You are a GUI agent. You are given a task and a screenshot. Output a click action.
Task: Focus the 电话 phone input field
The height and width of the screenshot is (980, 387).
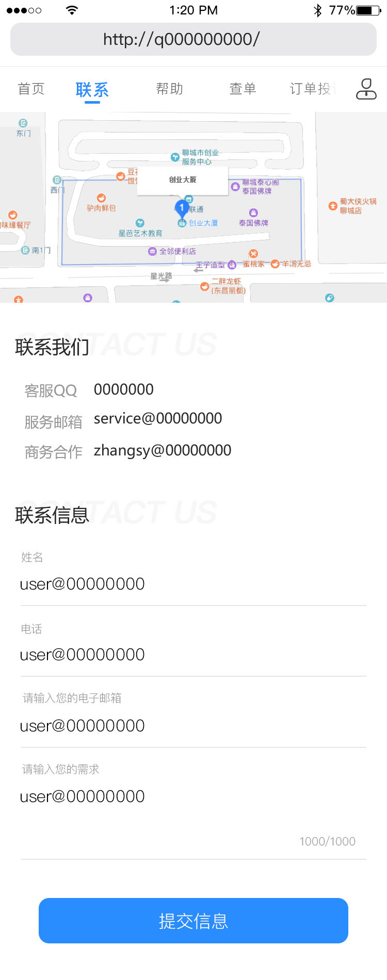193,655
